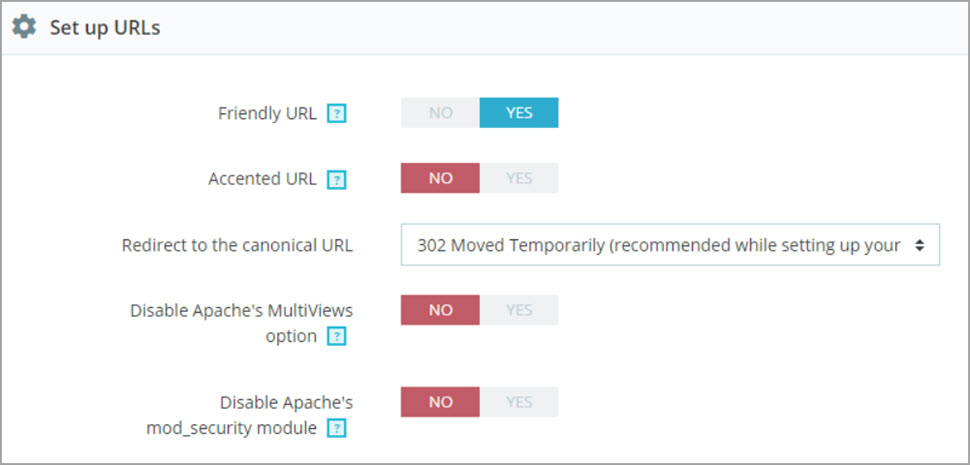The width and height of the screenshot is (970, 465).
Task: Switch Disable Apache's MultiViews to YES
Action: tap(519, 310)
